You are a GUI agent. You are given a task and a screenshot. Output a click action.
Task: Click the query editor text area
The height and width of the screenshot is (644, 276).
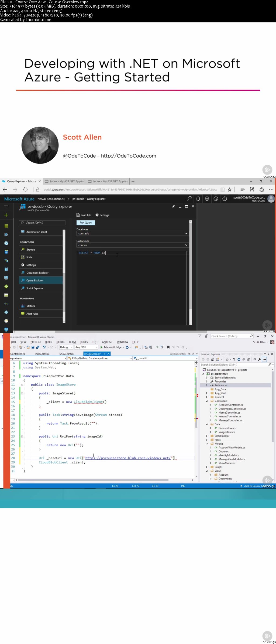pos(131,287)
